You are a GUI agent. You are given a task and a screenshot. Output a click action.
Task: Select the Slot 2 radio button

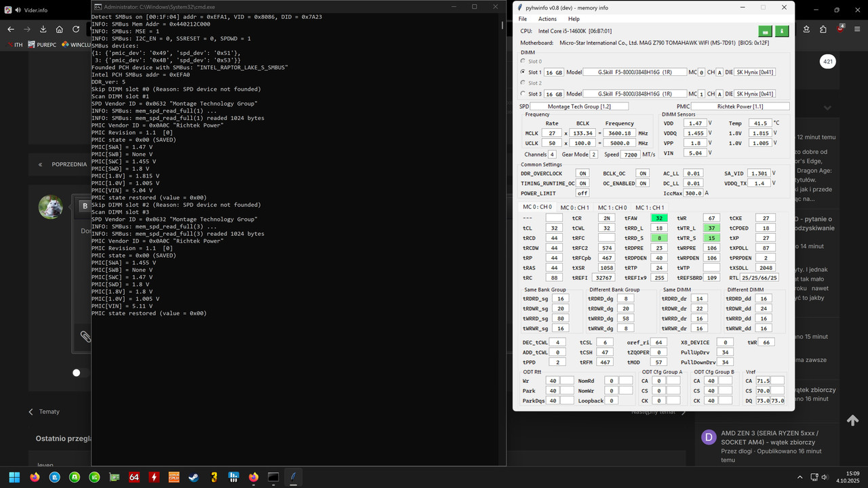pyautogui.click(x=523, y=83)
